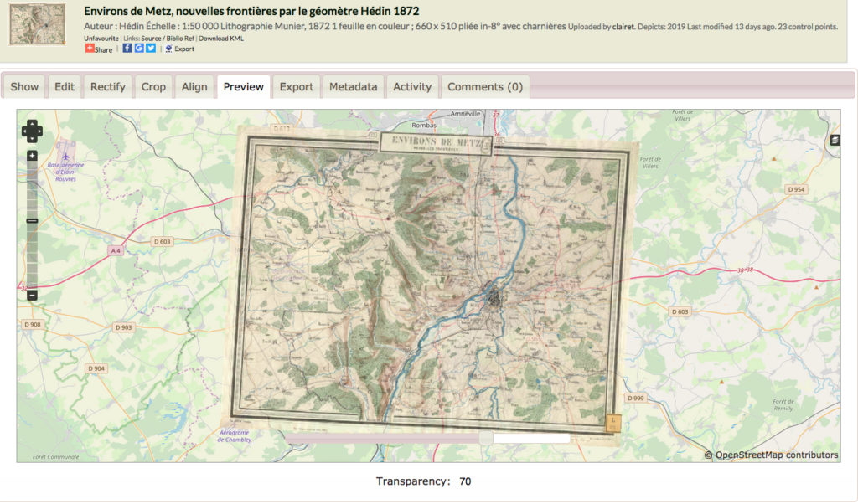Click the D 904 road label
858x504 pixels.
click(96, 368)
